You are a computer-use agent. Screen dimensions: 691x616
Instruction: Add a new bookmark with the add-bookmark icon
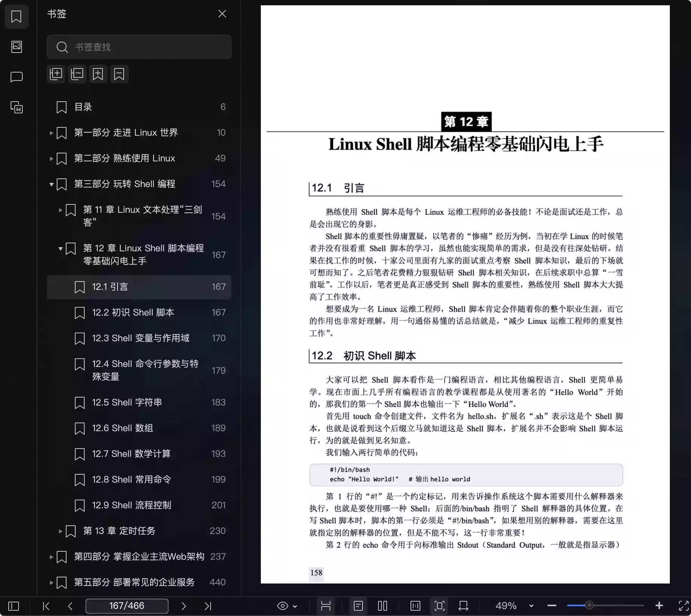(x=98, y=74)
